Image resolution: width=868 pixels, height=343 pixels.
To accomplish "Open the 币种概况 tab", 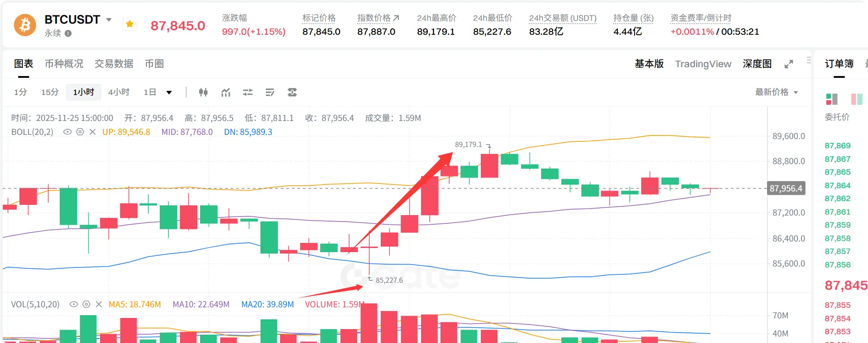I will 64,64.
